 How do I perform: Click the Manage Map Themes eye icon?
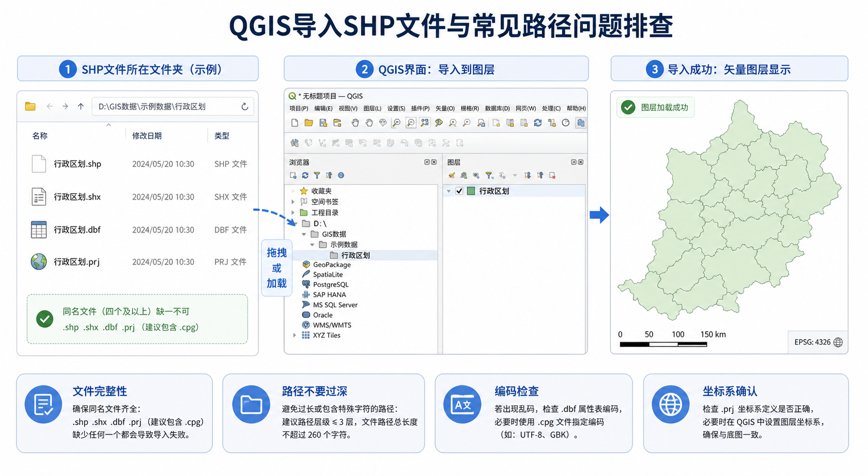476,175
